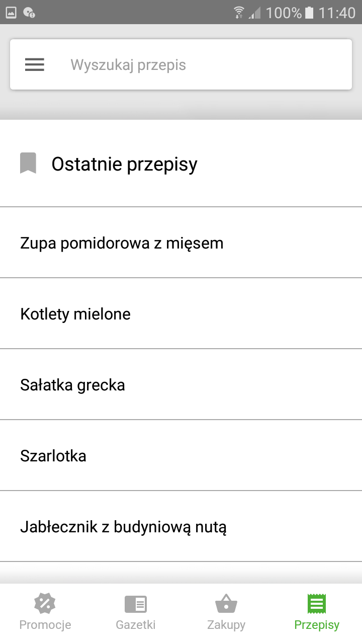View the Szarlotka recipe
The width and height of the screenshot is (362, 644).
[x=53, y=456]
